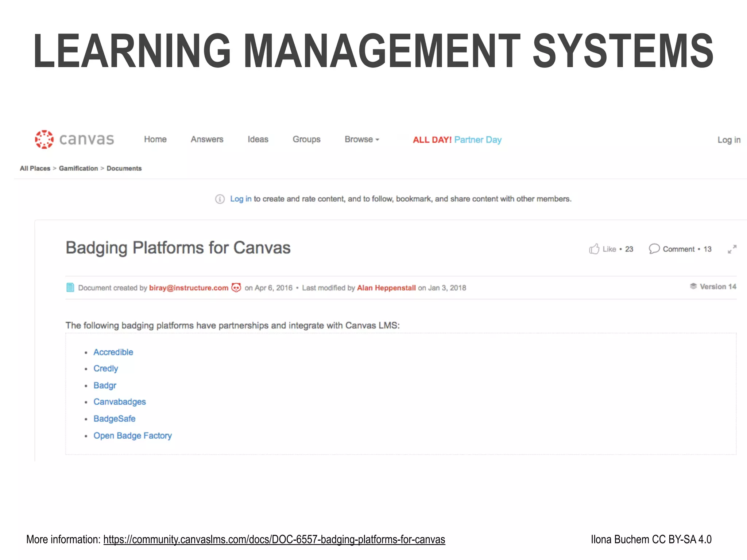Viewport: 747px width, 560px height.
Task: Open the Ideas menu item
Action: click(258, 139)
